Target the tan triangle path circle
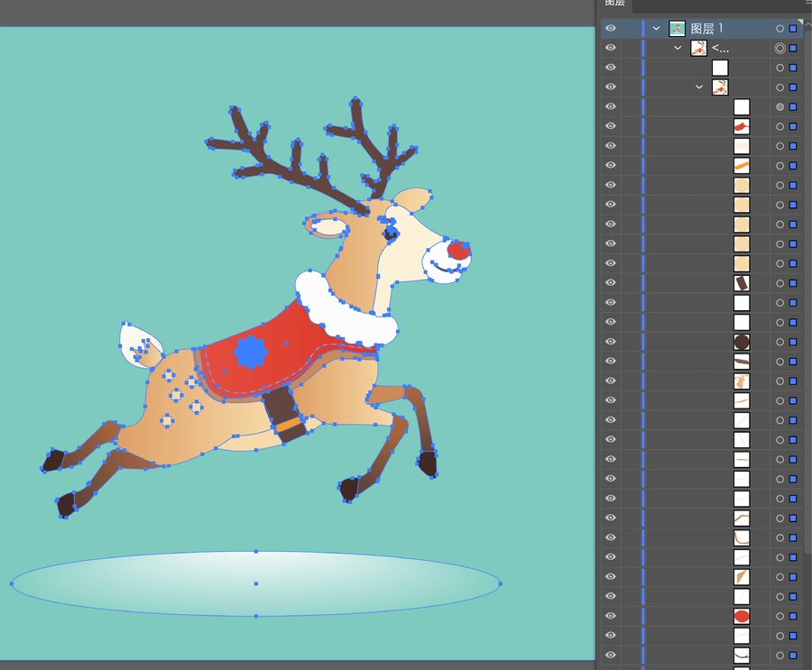 tap(780, 577)
